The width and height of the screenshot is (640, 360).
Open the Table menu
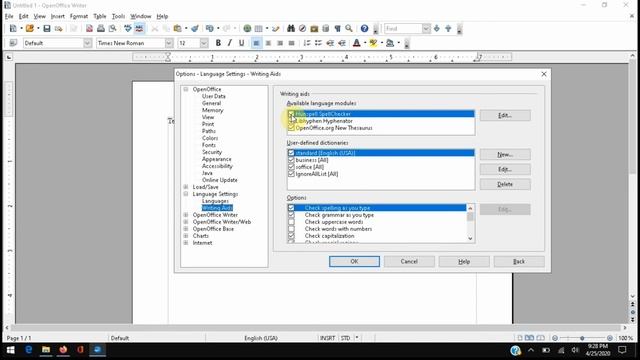pyautogui.click(x=100, y=16)
